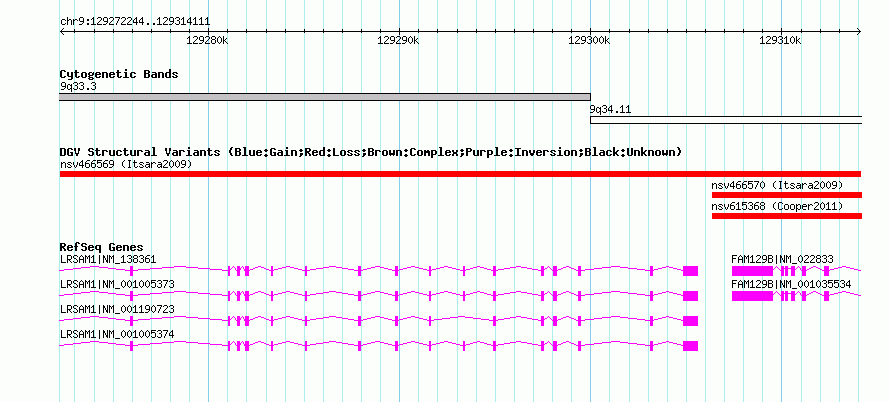The width and height of the screenshot is (890, 402).
Task: Click the last exon block of LRSAM1 NM_001005374
Action: click(690, 346)
